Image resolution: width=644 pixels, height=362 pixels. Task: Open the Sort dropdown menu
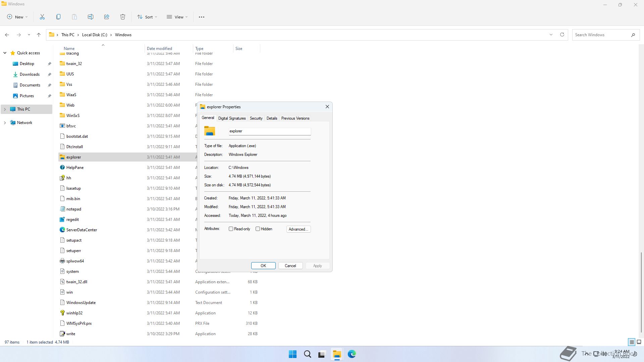coord(147,17)
